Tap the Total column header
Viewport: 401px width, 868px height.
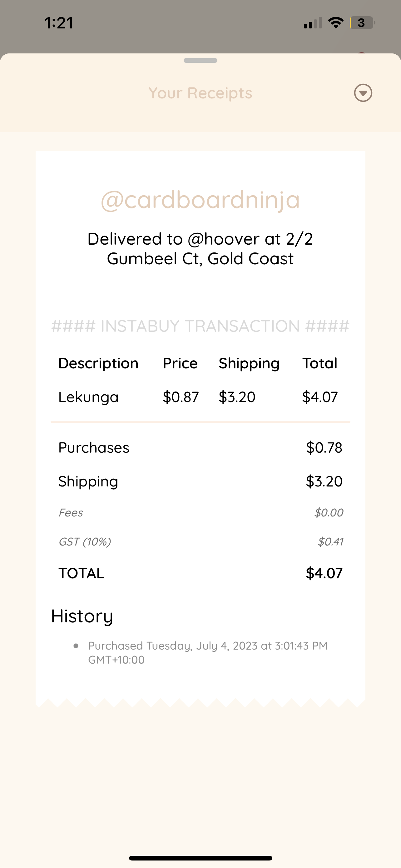(x=320, y=363)
